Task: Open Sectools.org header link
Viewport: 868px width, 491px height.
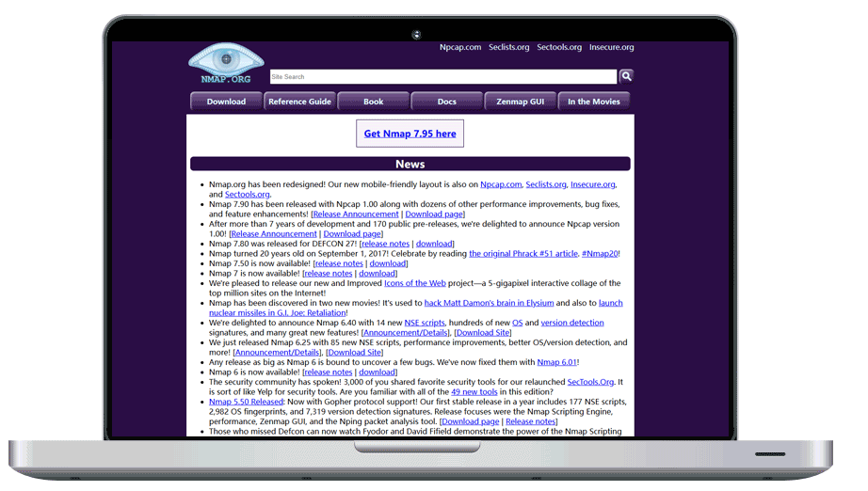Action: tap(559, 47)
